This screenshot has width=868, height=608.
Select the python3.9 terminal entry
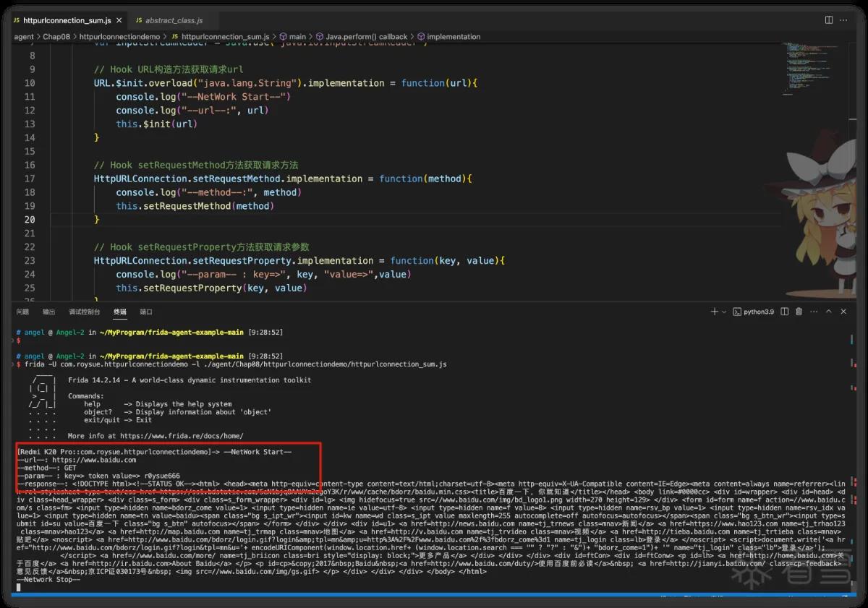pyautogui.click(x=753, y=312)
